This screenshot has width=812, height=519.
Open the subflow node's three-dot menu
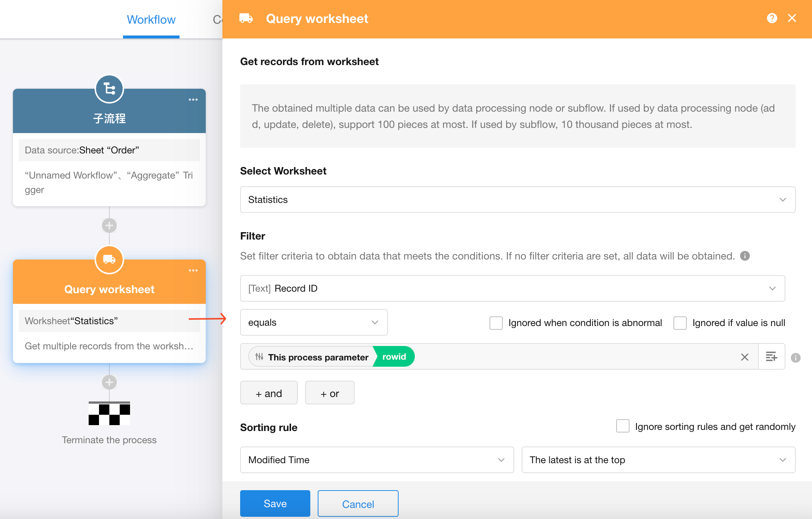[193, 100]
